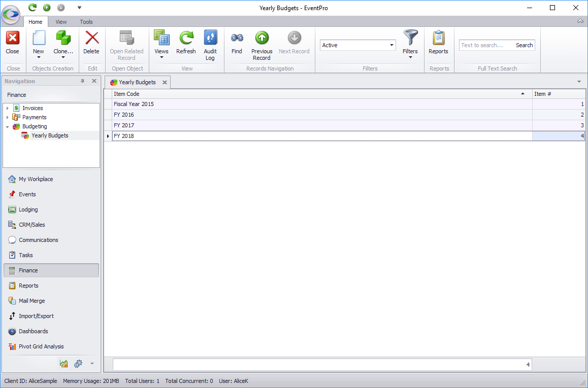Open the Audit Log
This screenshot has width=588, height=388.
210,46
